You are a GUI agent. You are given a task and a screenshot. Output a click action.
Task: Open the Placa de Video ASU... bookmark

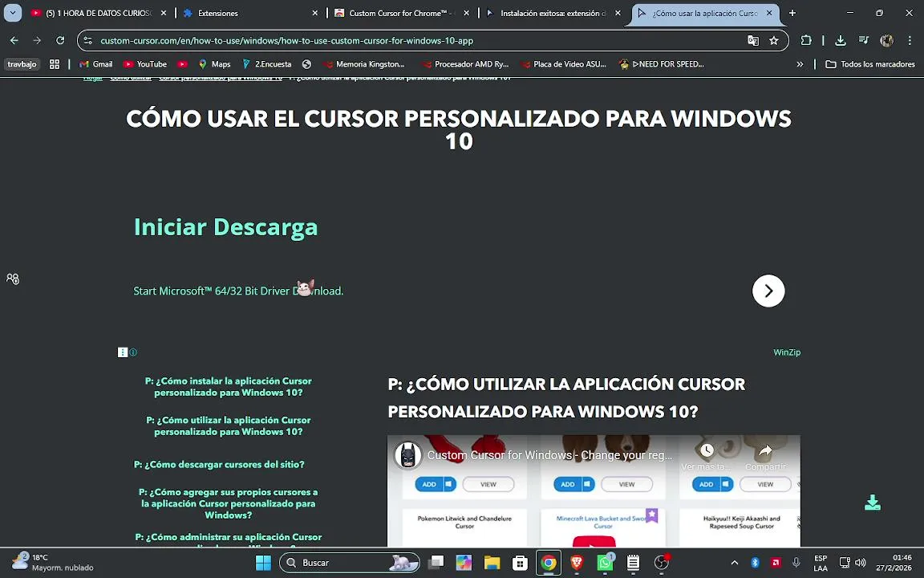point(564,63)
